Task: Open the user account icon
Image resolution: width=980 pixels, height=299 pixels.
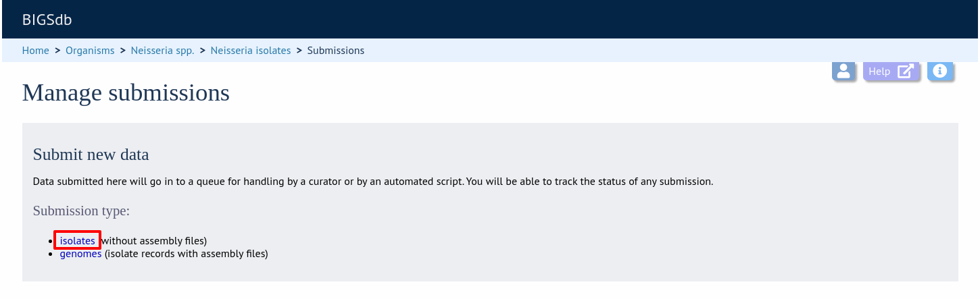Action: coord(843,71)
